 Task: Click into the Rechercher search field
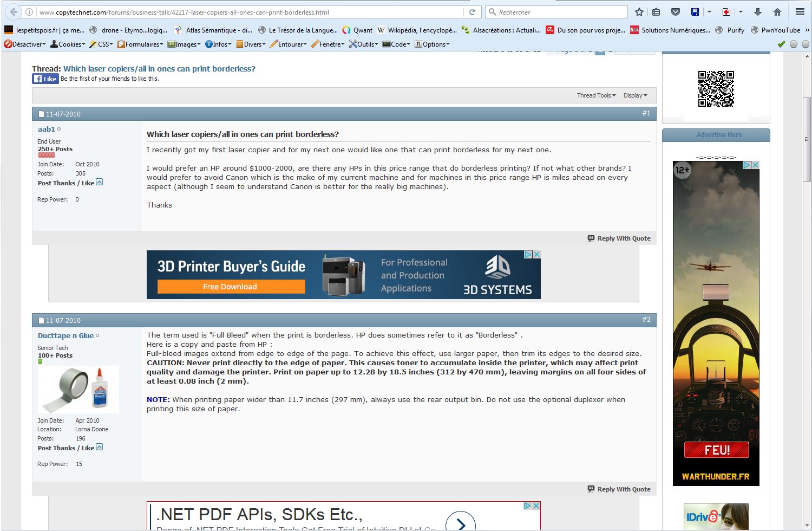coord(556,12)
